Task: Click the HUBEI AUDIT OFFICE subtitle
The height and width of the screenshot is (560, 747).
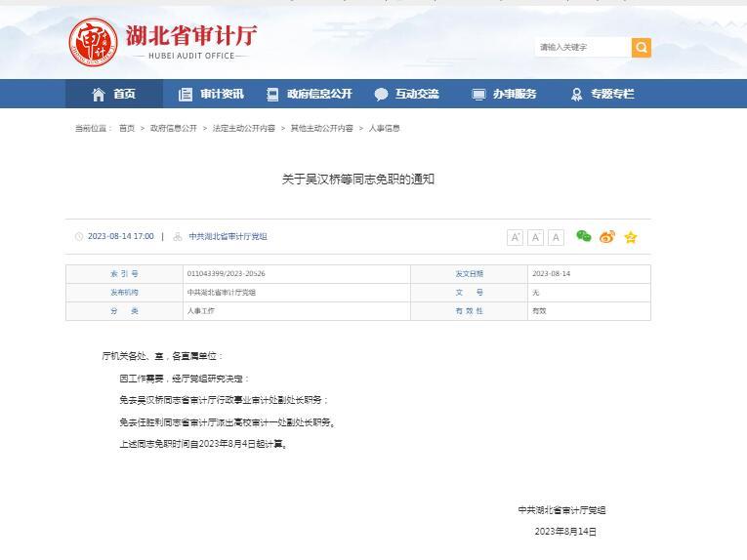Action: (191, 56)
